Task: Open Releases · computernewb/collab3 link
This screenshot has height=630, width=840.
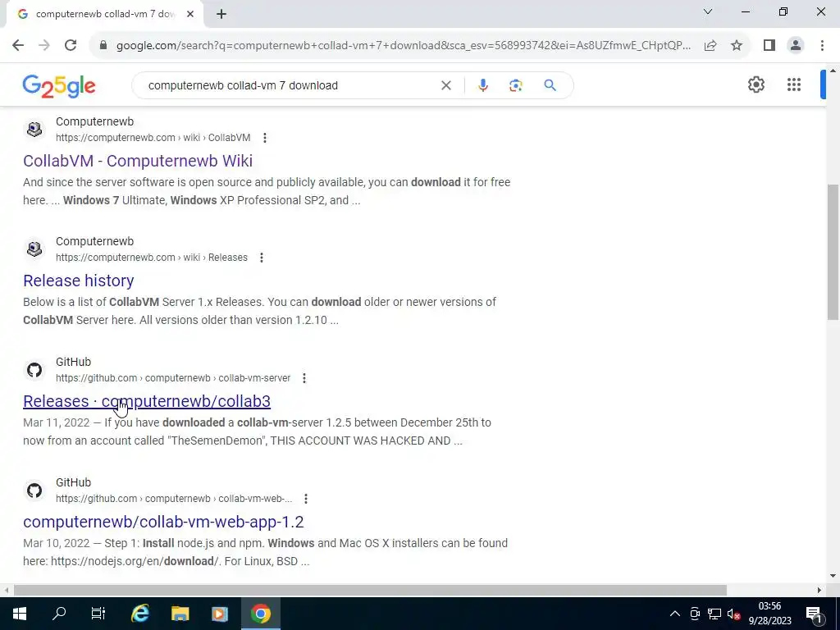Action: click(x=147, y=401)
